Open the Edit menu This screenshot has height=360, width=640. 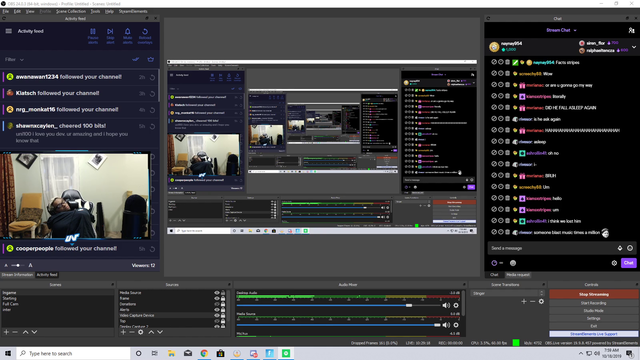coord(17,11)
